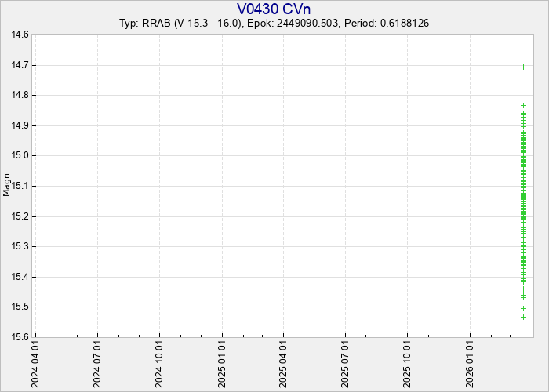Select the 15.6 y-axis tick label

[20, 337]
